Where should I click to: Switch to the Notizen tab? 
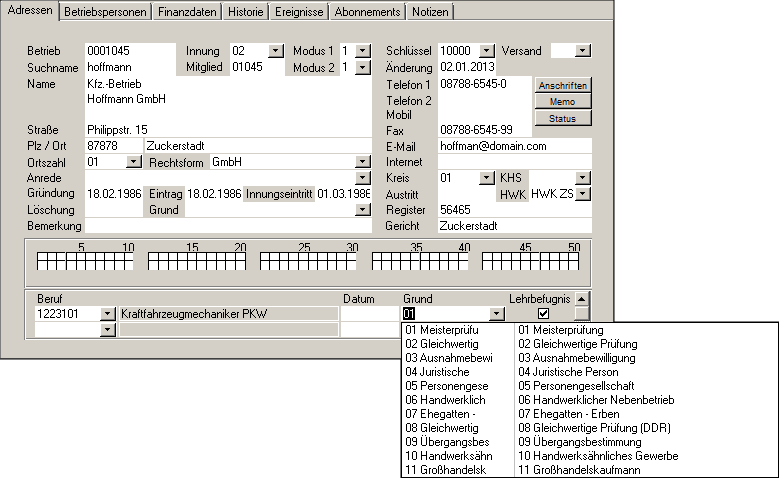(430, 12)
